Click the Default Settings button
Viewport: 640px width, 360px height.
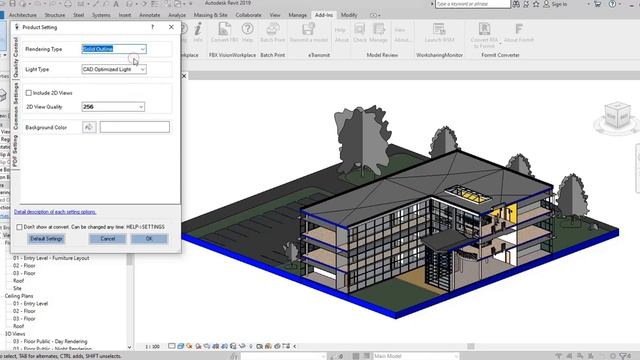[46, 239]
